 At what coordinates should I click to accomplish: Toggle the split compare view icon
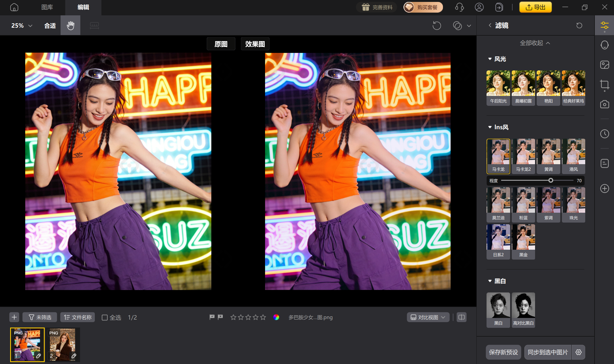462,317
